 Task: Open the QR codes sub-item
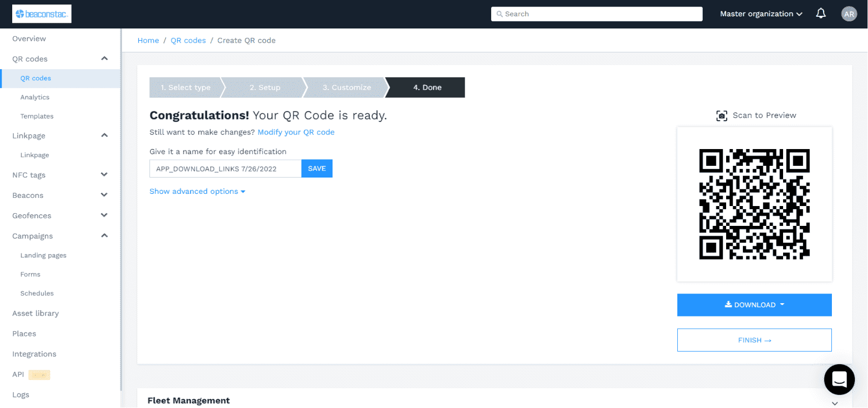[36, 78]
